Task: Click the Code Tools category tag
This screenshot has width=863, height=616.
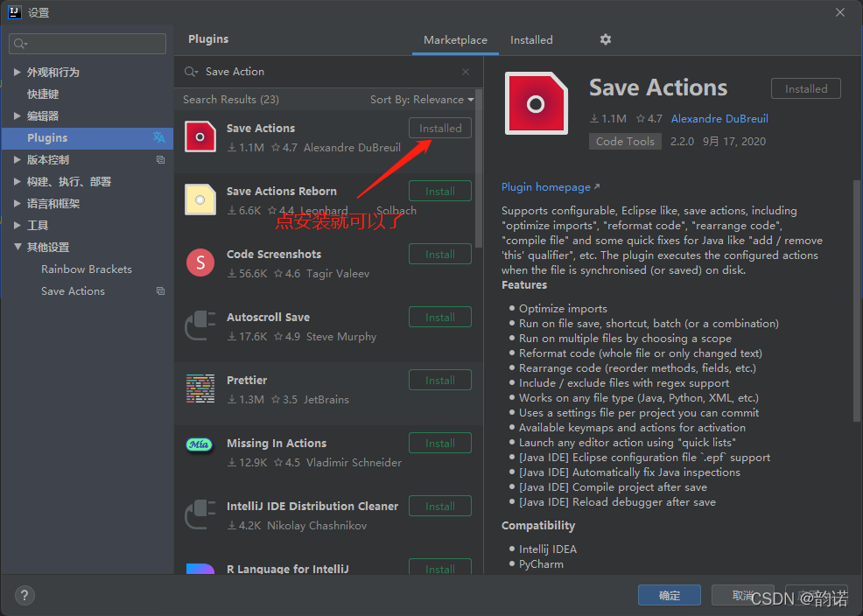Action: click(x=625, y=142)
